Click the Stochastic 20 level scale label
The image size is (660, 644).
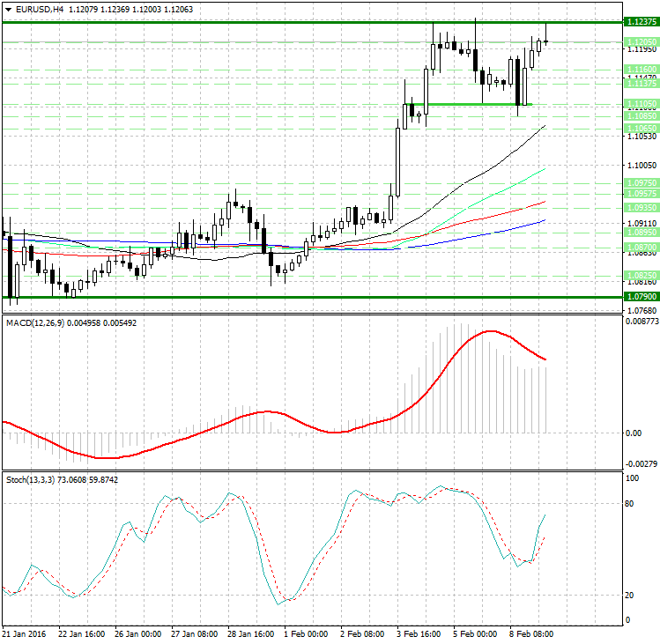pos(631,596)
